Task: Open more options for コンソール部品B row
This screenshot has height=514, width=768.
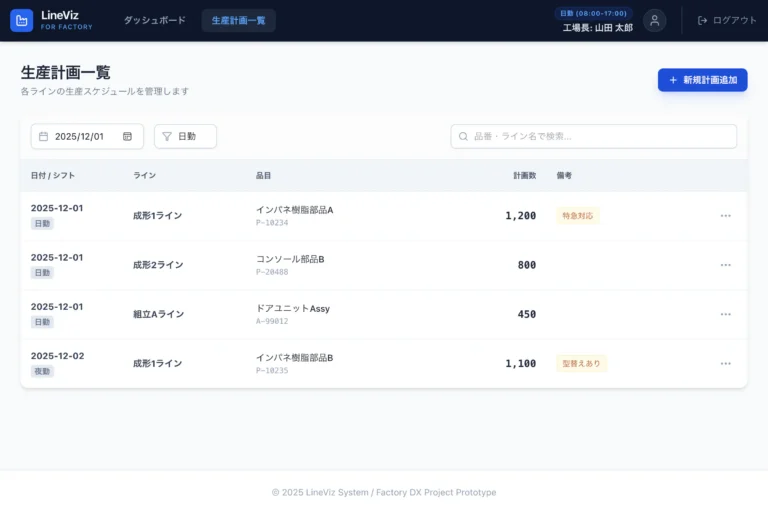Action: (725, 265)
